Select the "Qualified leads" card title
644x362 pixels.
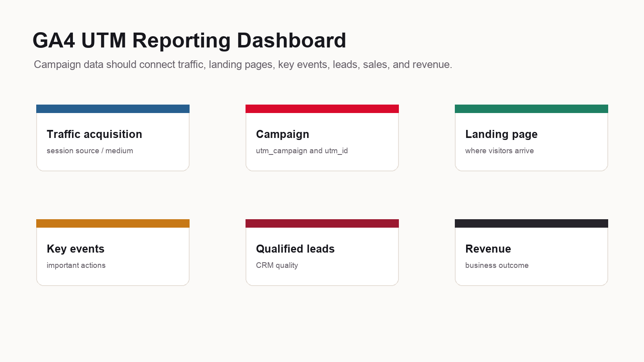[x=295, y=249]
